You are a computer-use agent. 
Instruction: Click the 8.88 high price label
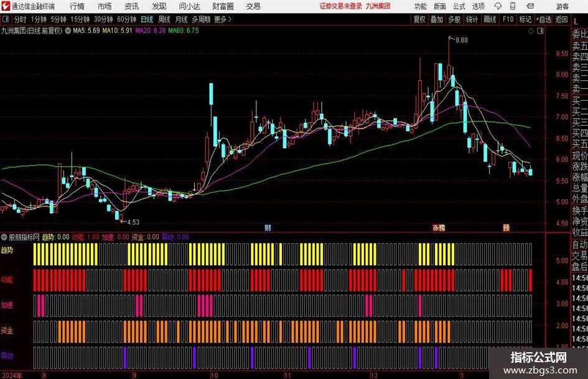pyautogui.click(x=462, y=40)
